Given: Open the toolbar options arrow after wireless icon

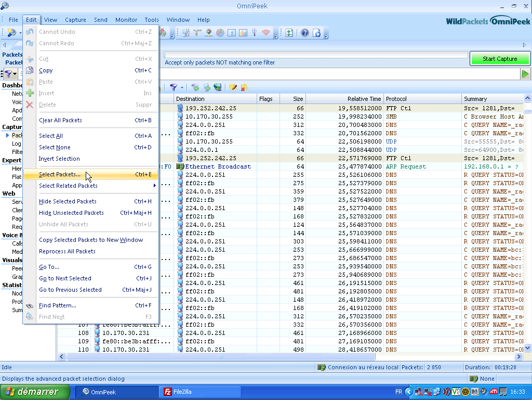Looking at the screenshot, I should pyautogui.click(x=275, y=35).
